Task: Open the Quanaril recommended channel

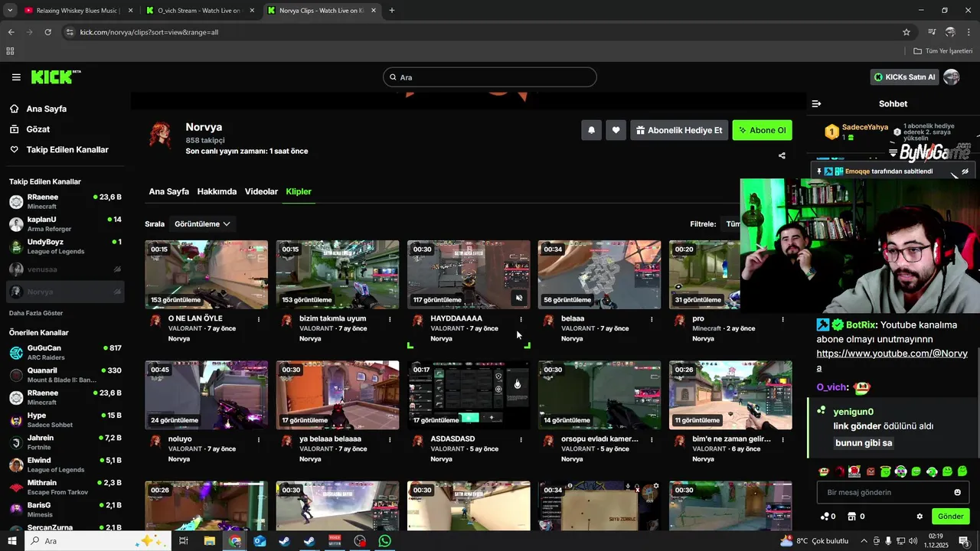Action: click(x=65, y=375)
